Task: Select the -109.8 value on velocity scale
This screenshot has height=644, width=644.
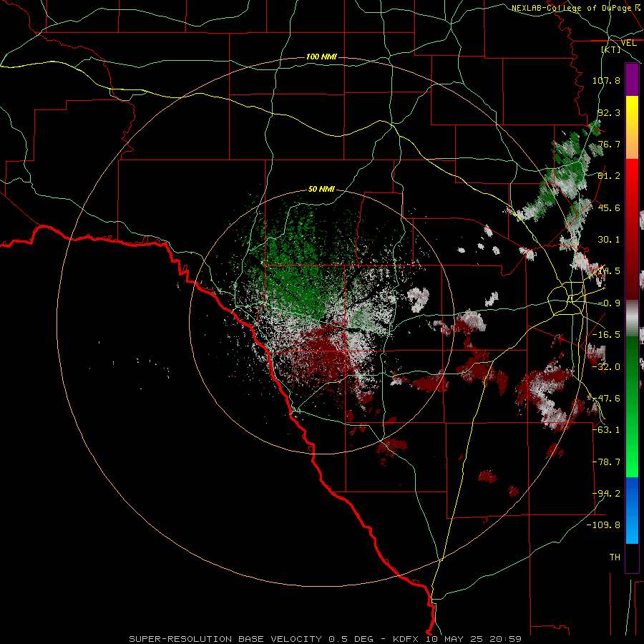Action: (603, 525)
